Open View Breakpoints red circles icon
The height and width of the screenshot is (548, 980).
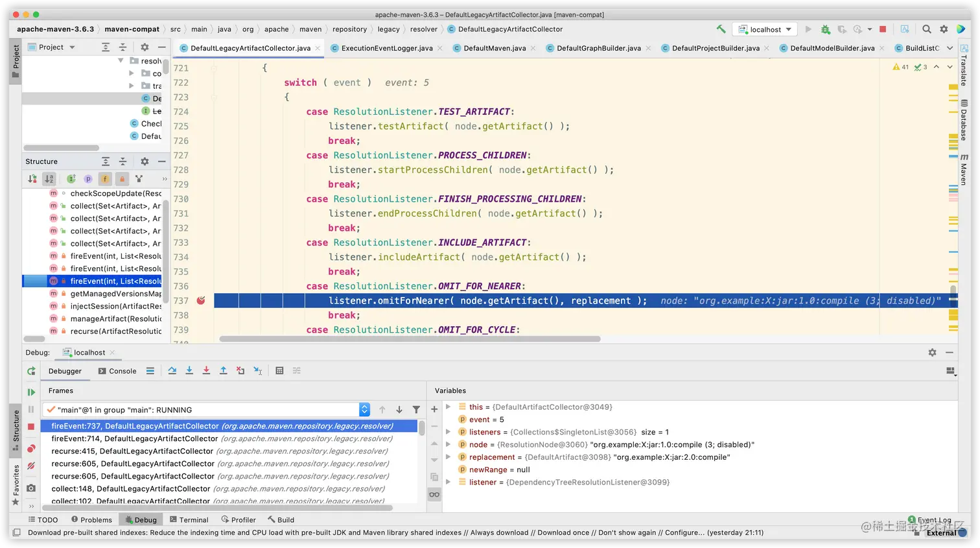[x=31, y=449]
